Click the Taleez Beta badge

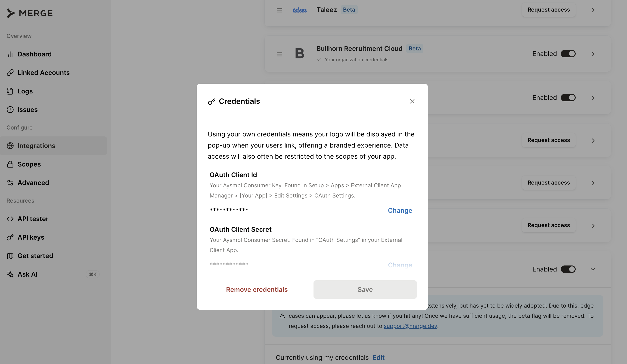tap(349, 10)
